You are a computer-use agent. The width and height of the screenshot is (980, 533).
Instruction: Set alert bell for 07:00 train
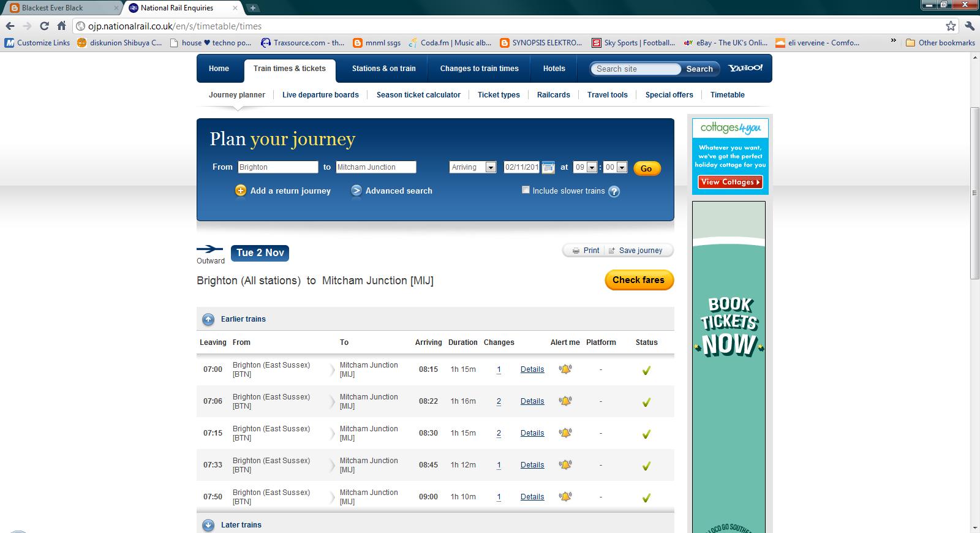coord(565,369)
